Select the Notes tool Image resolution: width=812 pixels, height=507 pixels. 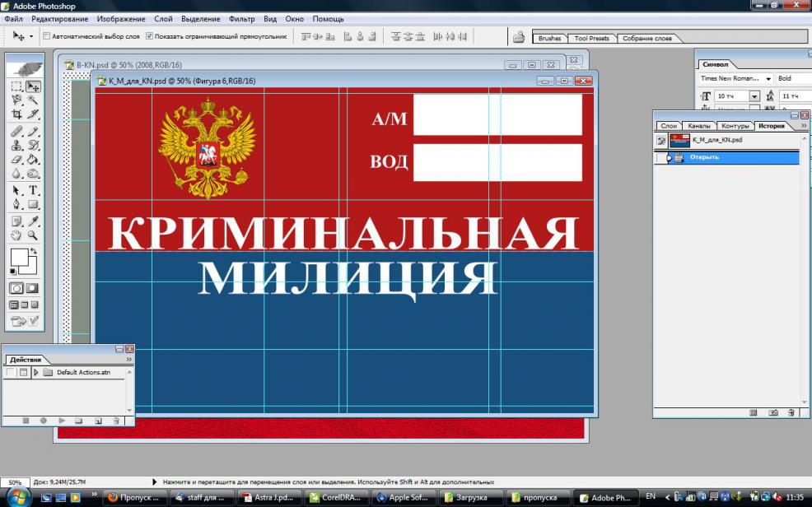(16, 221)
